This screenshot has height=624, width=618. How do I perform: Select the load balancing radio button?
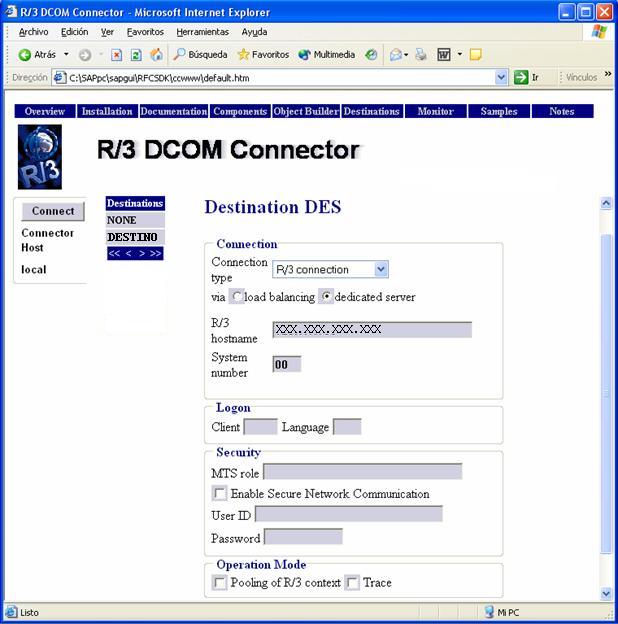click(x=237, y=296)
